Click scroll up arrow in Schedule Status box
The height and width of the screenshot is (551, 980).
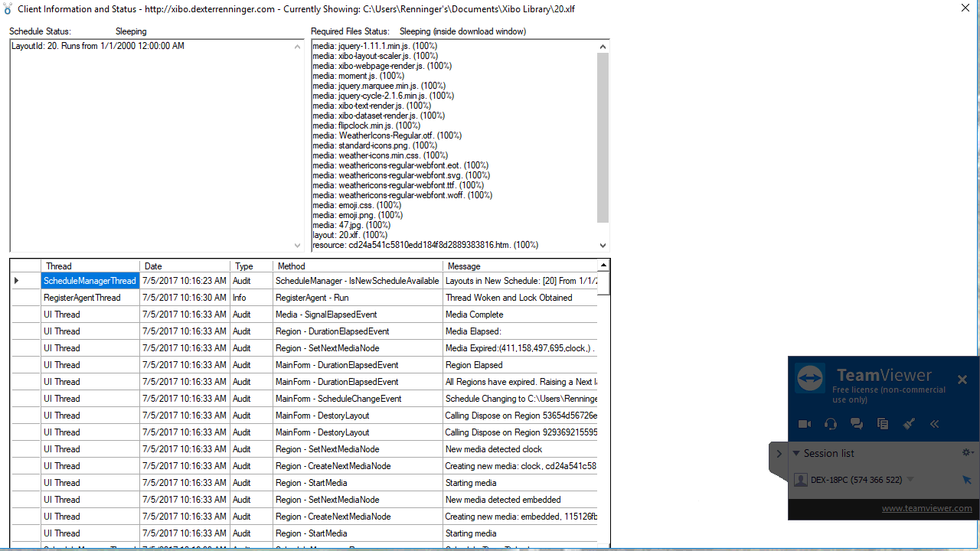click(298, 47)
